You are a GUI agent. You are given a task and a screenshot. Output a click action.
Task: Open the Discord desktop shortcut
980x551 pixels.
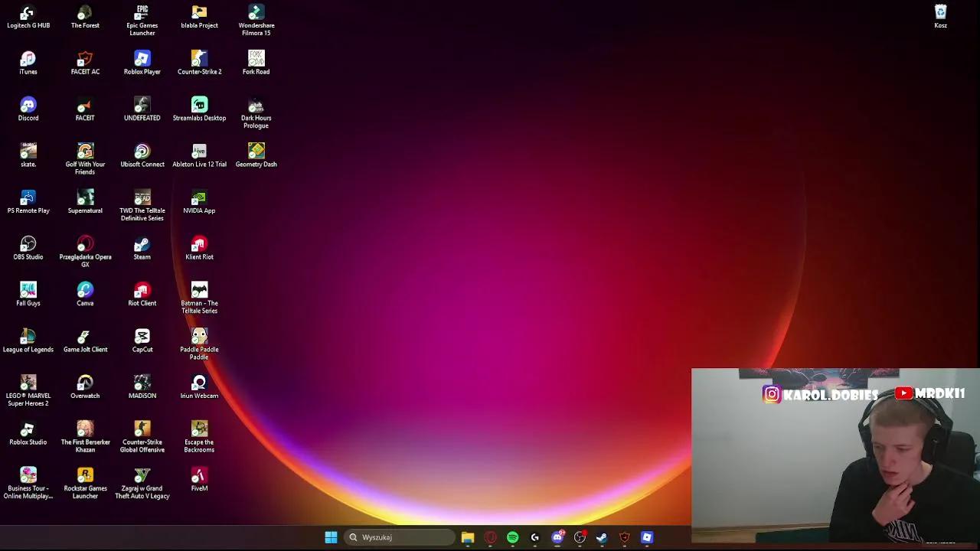click(x=28, y=106)
